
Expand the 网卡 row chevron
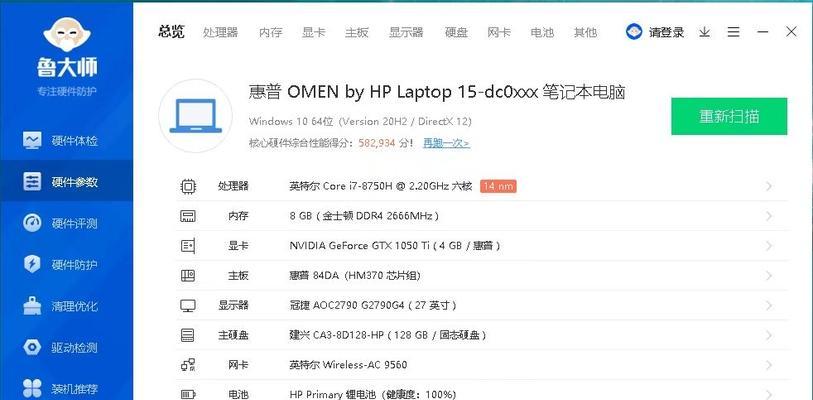pyautogui.click(x=768, y=365)
